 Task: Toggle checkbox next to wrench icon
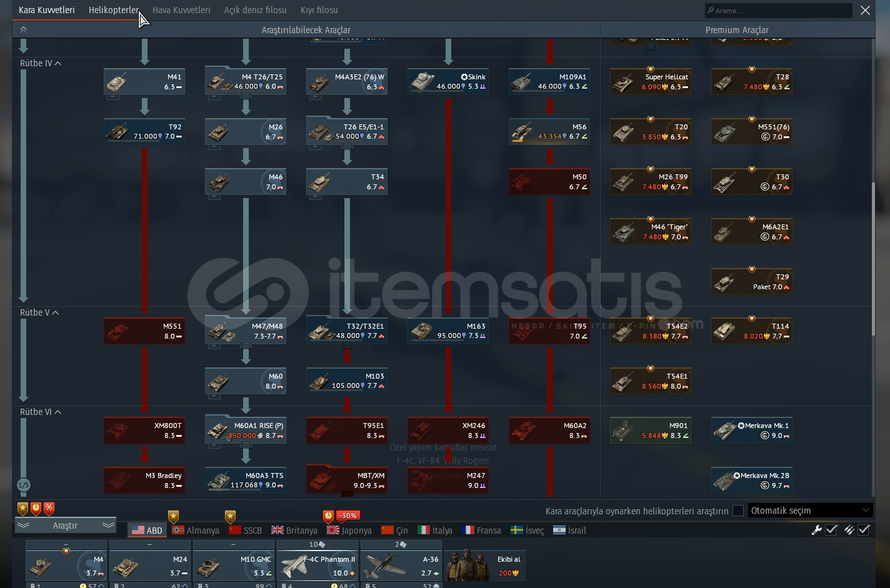(831, 530)
